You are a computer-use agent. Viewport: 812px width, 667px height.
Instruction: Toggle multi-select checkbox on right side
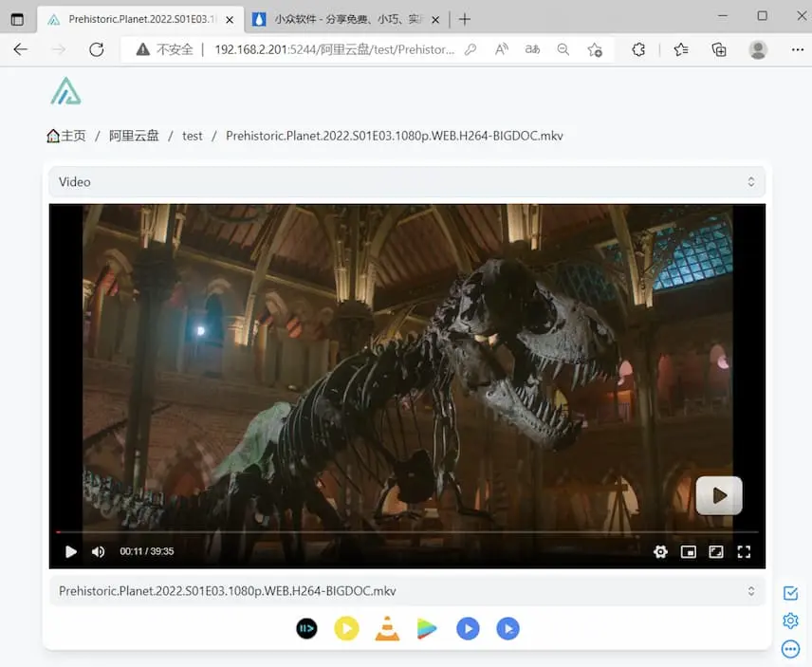[790, 593]
